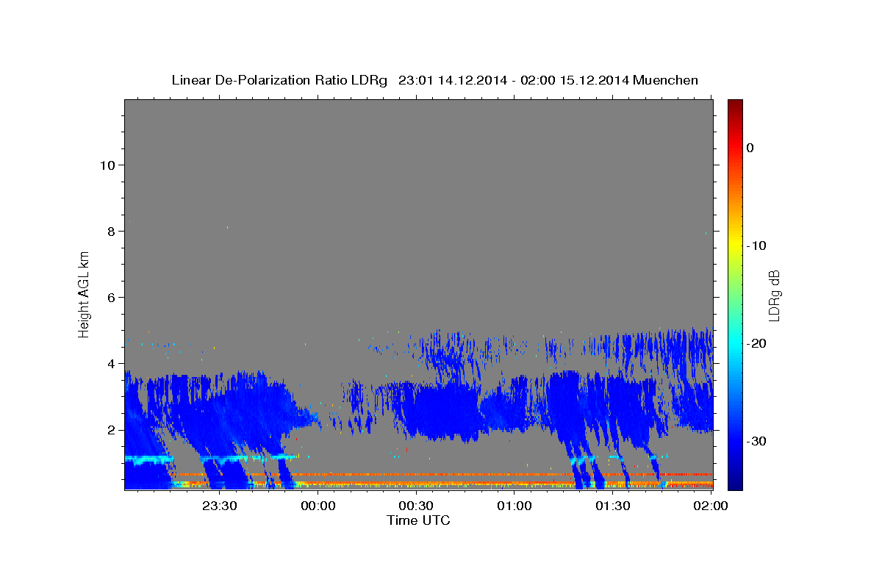
Task: Click the colorbar value -10
Action: [x=757, y=245]
